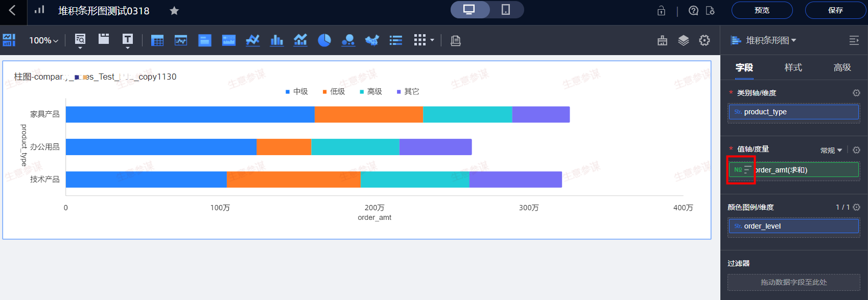The height and width of the screenshot is (300, 868).
Task: Open the layers stack icon
Action: (684, 40)
